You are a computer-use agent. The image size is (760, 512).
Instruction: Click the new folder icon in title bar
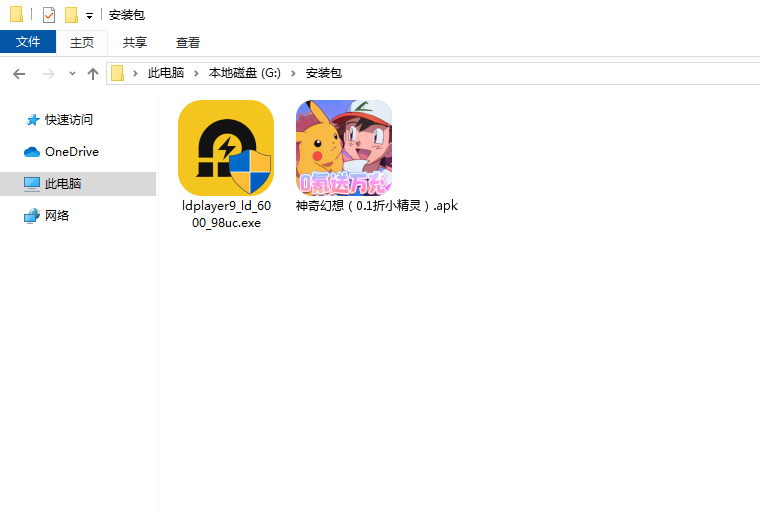coord(71,15)
